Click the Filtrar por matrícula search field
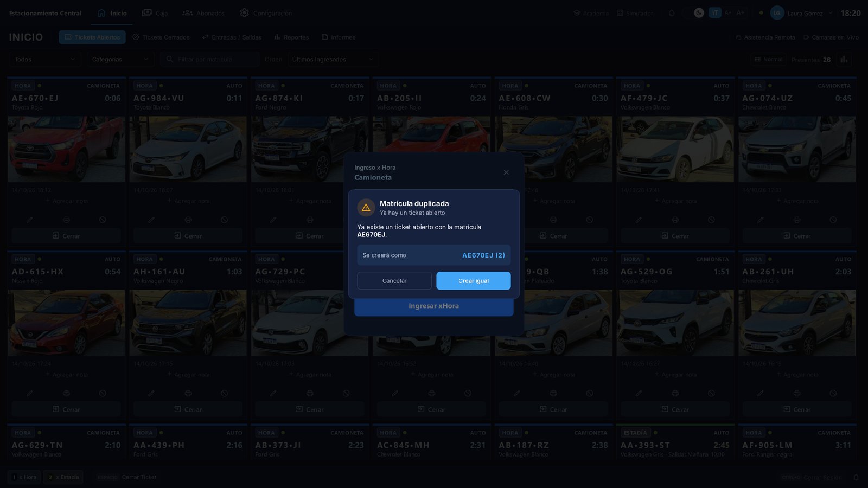The height and width of the screenshot is (488, 868). tap(209, 59)
